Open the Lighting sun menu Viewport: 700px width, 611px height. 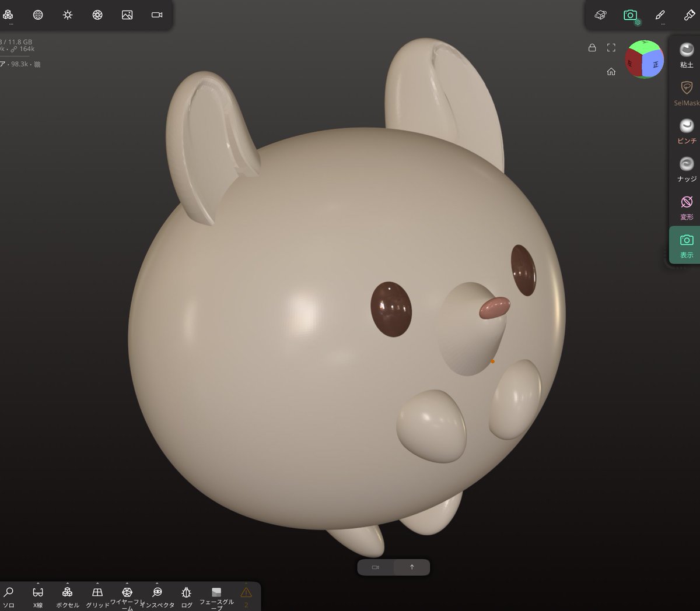68,15
